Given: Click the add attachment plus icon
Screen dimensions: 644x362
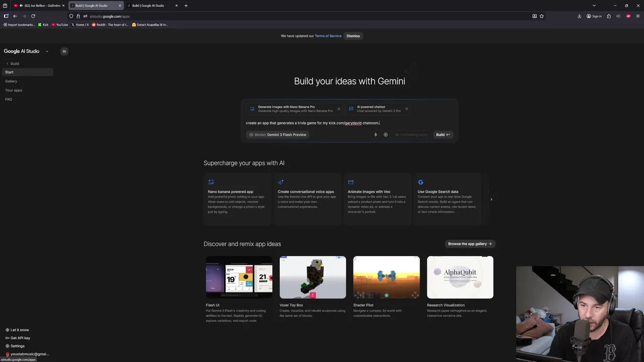Looking at the screenshot, I should click(x=385, y=135).
